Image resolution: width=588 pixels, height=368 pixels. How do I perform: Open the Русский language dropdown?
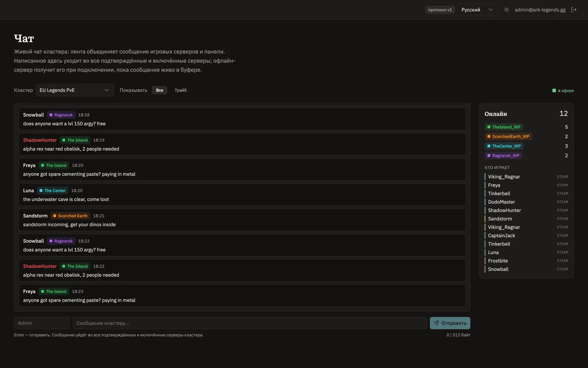click(477, 10)
